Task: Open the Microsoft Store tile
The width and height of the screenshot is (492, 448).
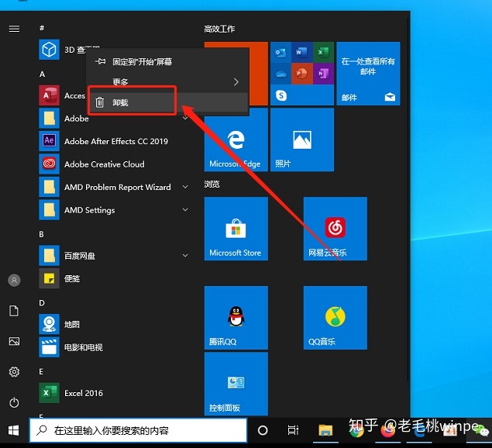Action: pos(236,229)
